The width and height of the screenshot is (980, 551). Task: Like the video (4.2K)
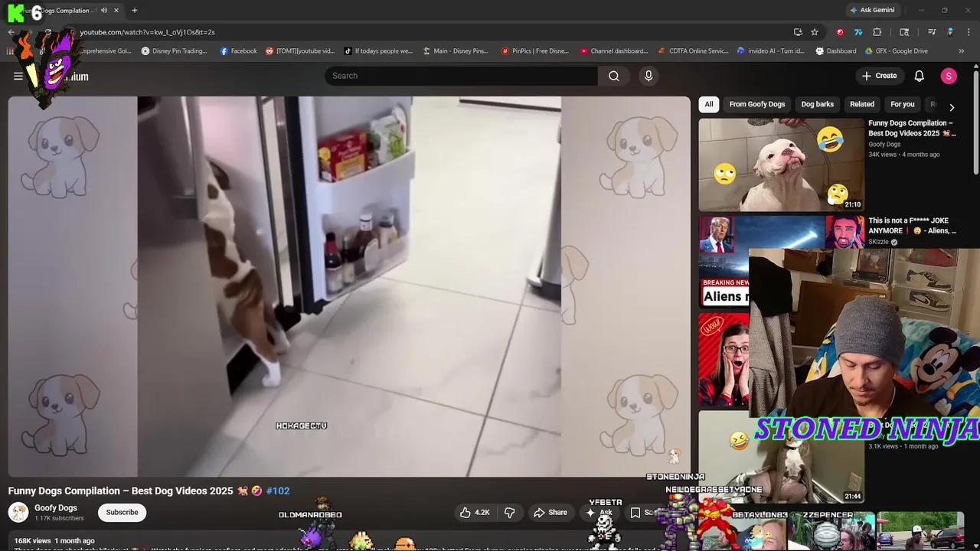475,512
